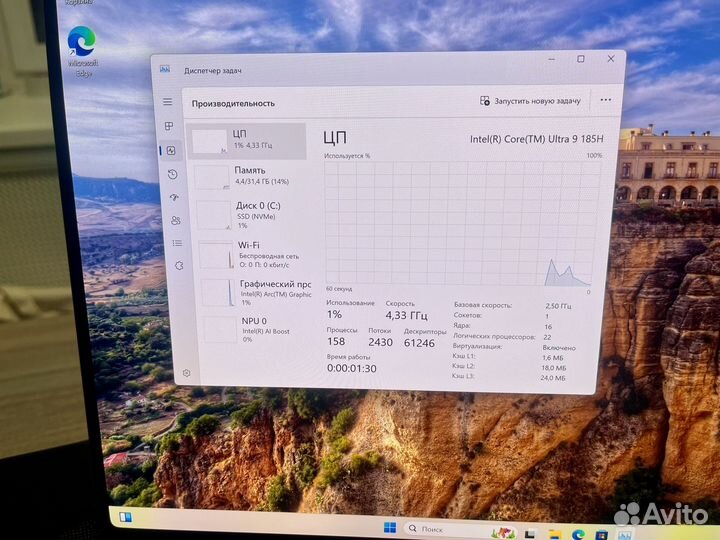Image resolution: width=720 pixels, height=540 pixels.
Task: Open Microsoft Edge desktop shortcut
Action: (x=82, y=51)
